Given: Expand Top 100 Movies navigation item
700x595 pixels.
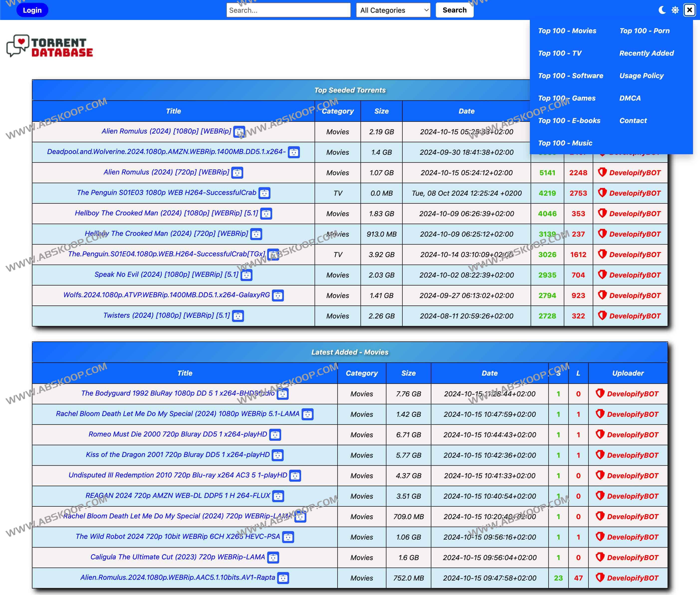Looking at the screenshot, I should 568,31.
